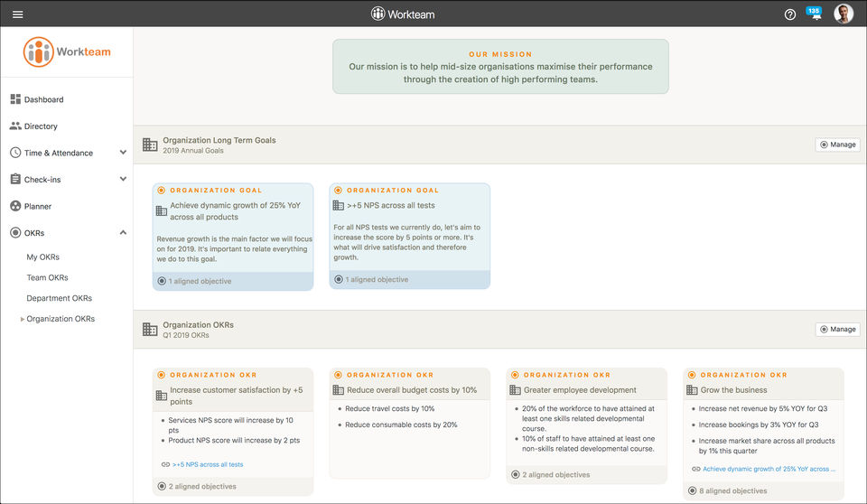Click target icon on Reduce budget costs card
The width and height of the screenshot is (867, 504).
(x=339, y=375)
